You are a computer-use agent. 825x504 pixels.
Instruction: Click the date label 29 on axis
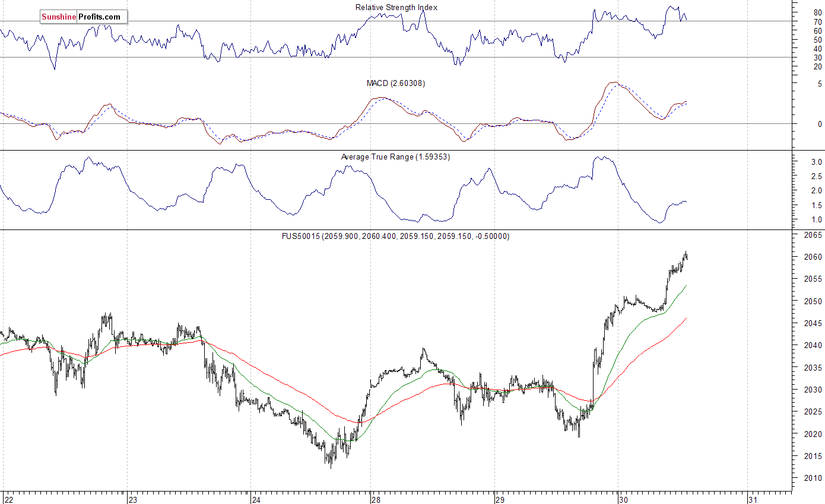click(x=500, y=499)
